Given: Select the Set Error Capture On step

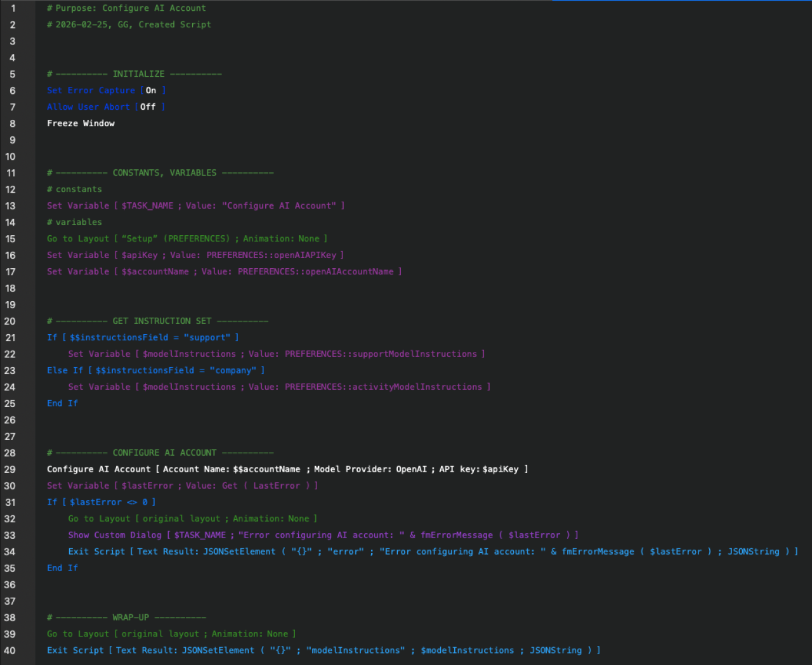Looking at the screenshot, I should [x=106, y=91].
